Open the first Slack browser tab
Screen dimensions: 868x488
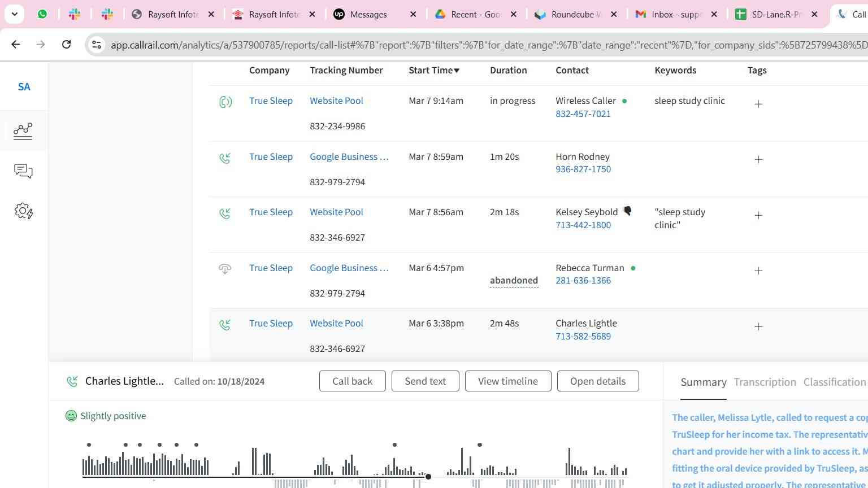pos(75,14)
